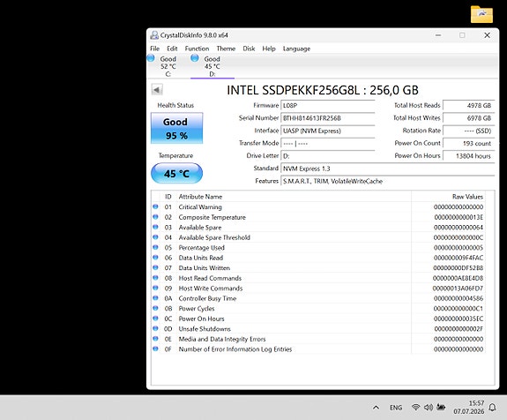
Task: Click the Standard field NVM Express 1.3
Action: [x=388, y=169]
